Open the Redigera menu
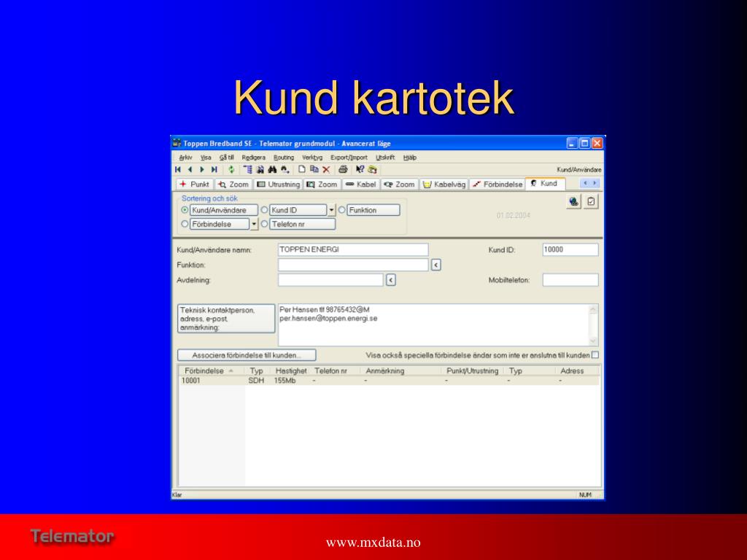 (253, 157)
